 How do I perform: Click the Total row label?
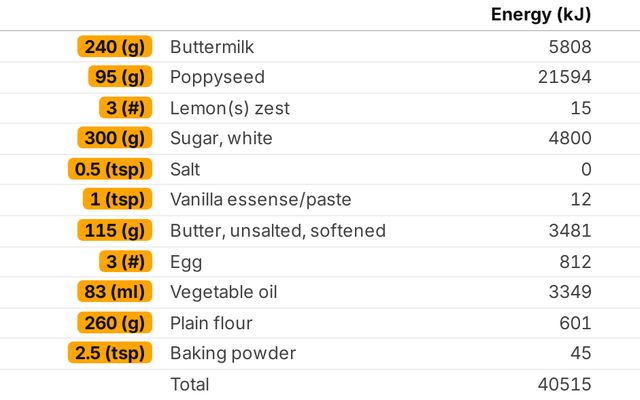[x=190, y=384]
